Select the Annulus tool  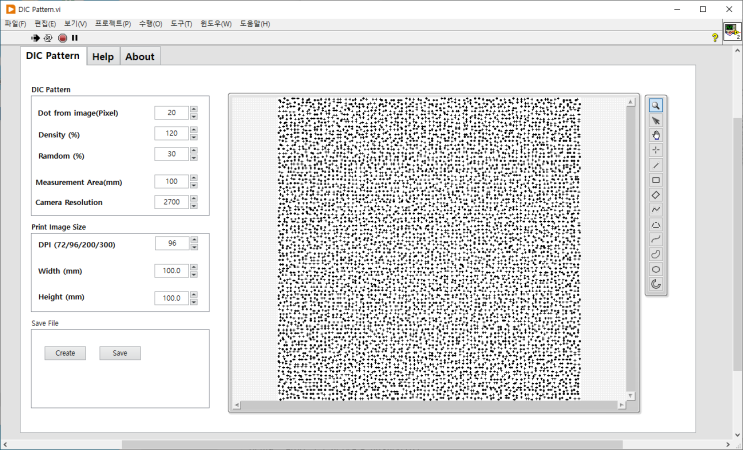(x=656, y=284)
